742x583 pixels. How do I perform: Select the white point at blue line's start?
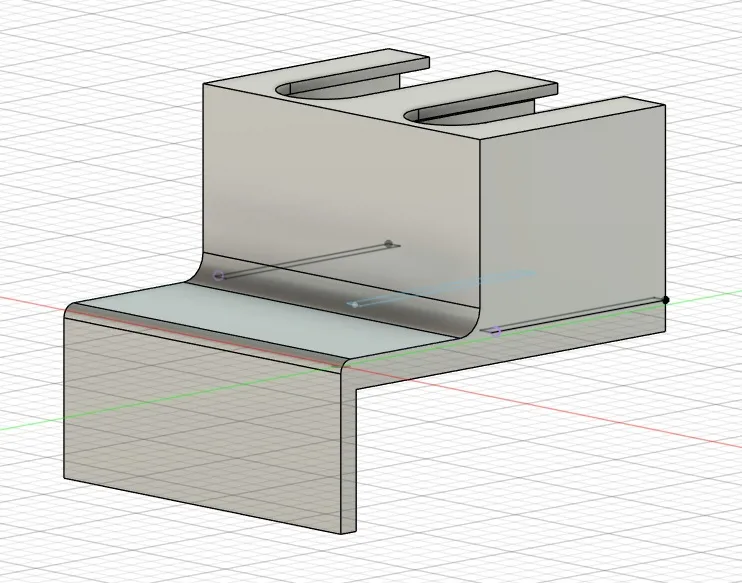[355, 305]
